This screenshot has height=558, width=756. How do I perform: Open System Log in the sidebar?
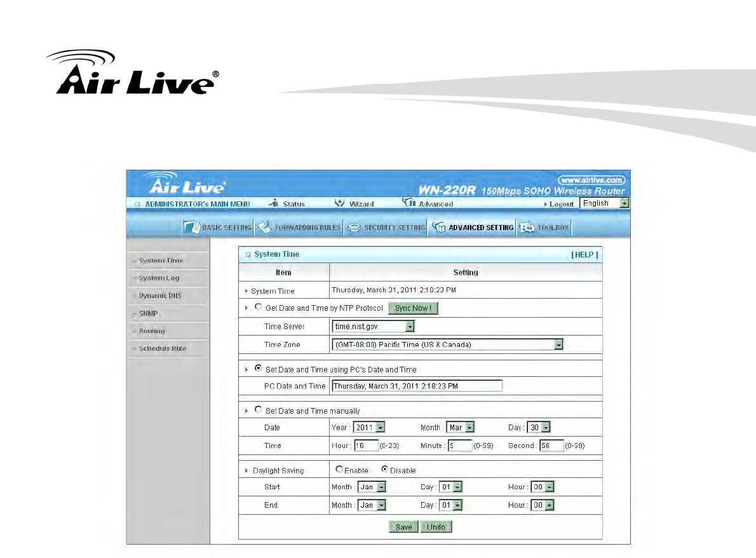click(159, 278)
